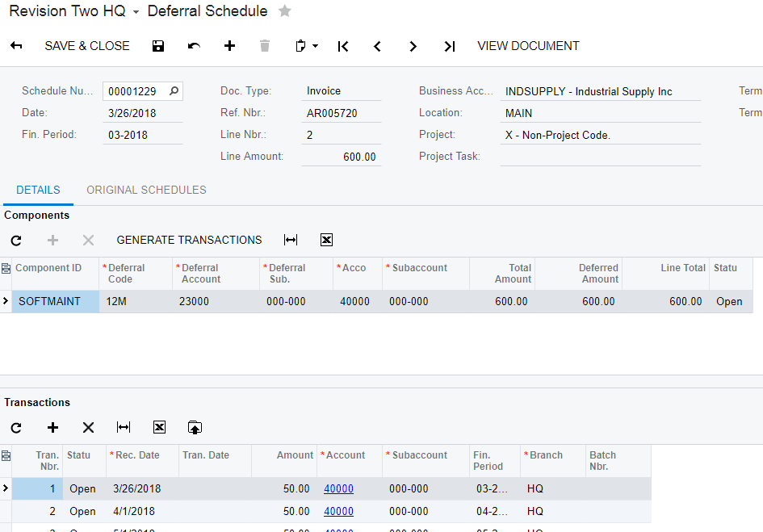Click GENERATE TRANSACTIONS
Image resolution: width=763 pixels, height=532 pixels.
189,240
